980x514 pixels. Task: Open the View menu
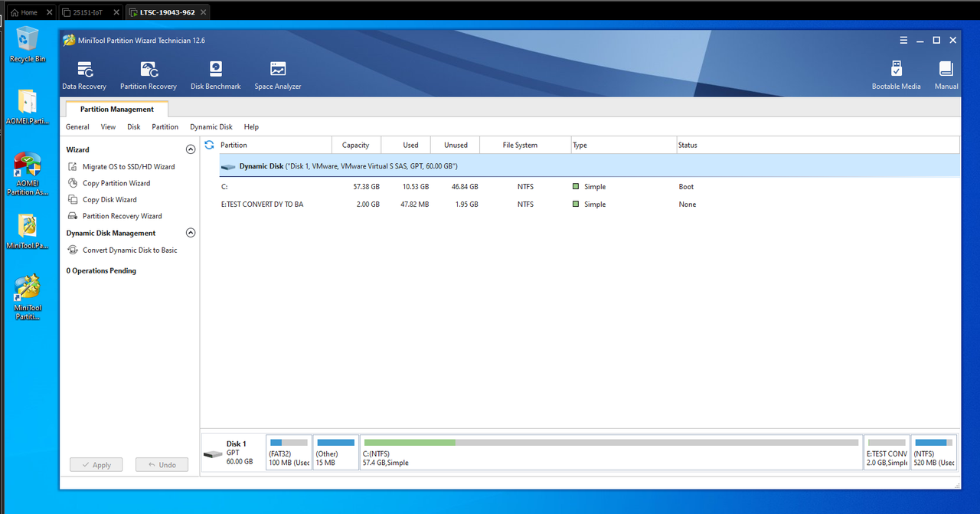[x=108, y=127]
